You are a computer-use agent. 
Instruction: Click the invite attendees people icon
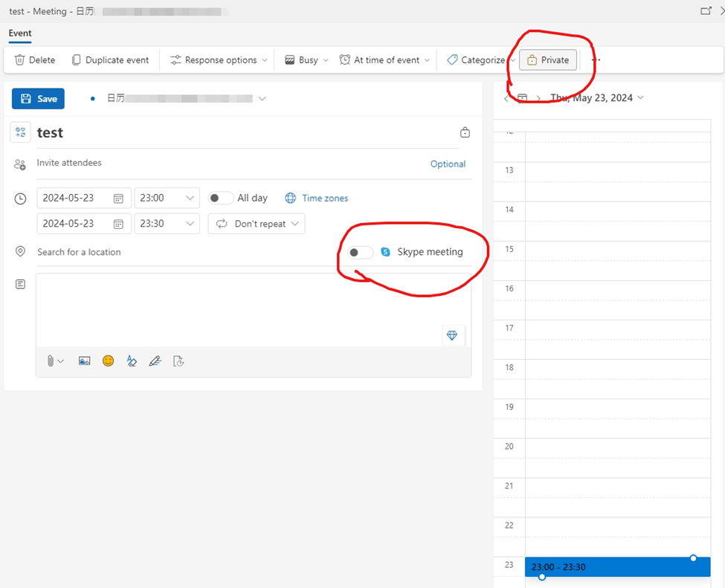click(x=20, y=164)
